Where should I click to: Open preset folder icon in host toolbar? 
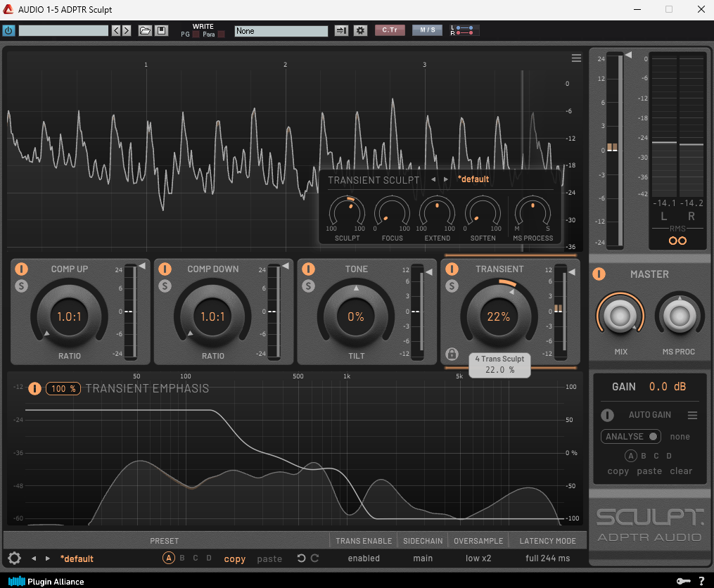click(x=145, y=30)
